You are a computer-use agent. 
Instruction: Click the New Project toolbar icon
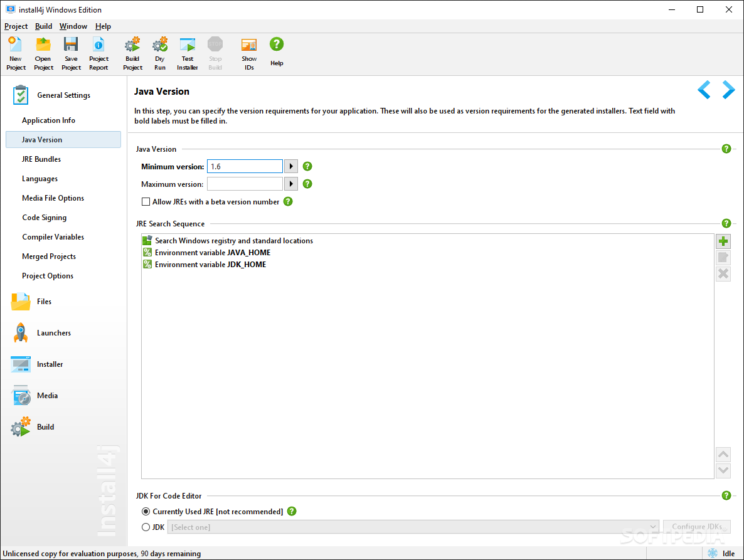(x=16, y=53)
